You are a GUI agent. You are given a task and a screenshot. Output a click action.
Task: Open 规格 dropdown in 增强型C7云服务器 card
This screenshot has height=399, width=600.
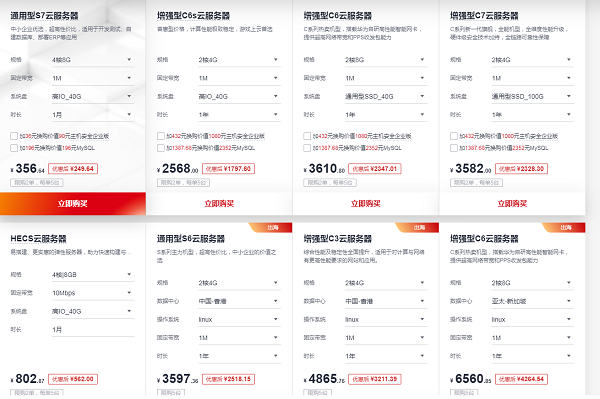[532, 60]
